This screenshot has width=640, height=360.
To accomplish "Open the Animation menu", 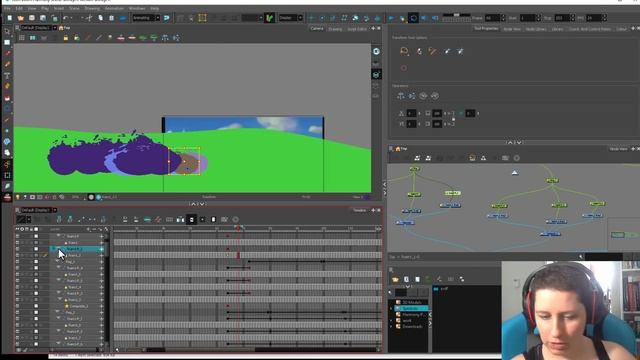I will [x=114, y=8].
